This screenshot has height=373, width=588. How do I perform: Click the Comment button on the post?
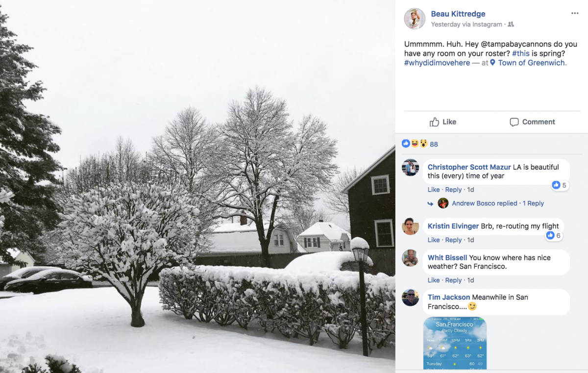(532, 122)
